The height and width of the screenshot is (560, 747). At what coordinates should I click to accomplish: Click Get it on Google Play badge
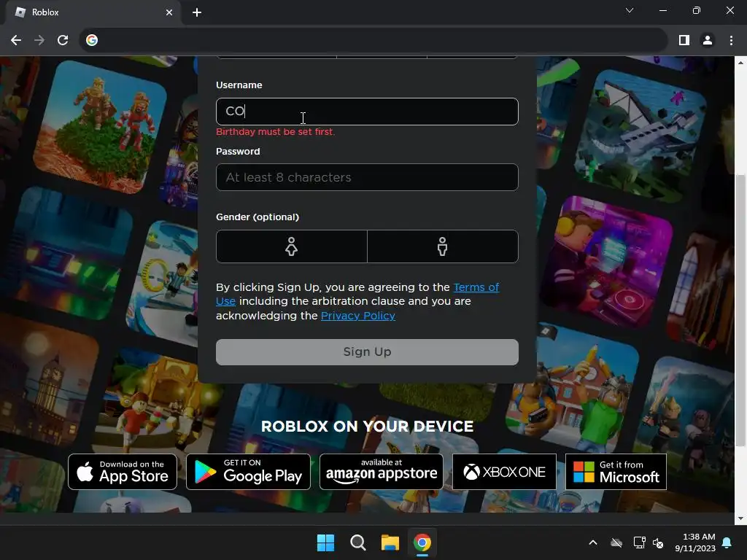(x=248, y=472)
